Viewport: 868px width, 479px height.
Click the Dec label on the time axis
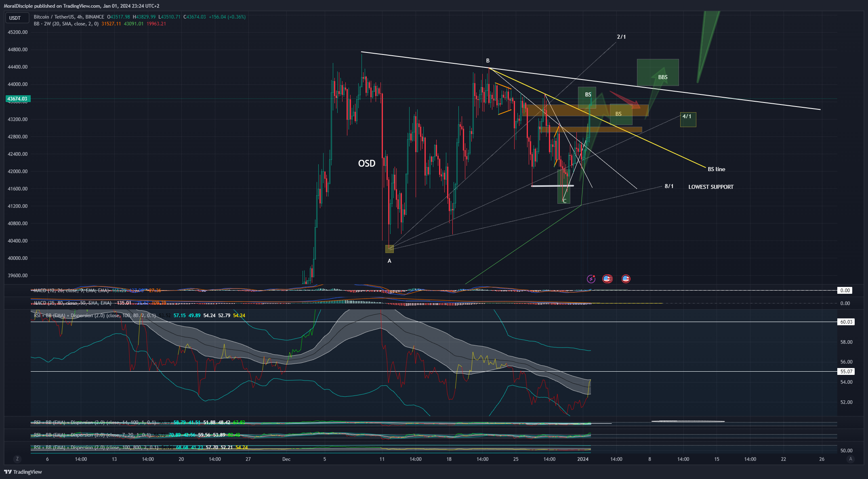(x=286, y=459)
